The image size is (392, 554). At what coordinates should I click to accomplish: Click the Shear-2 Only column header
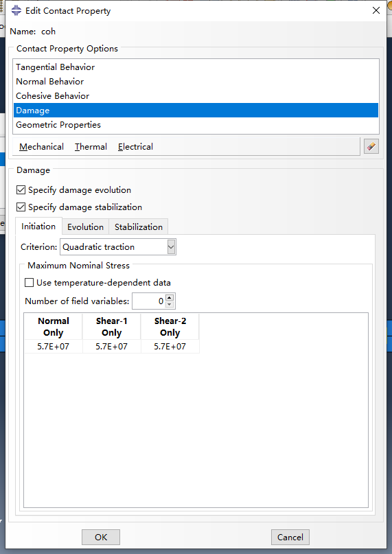(x=170, y=327)
